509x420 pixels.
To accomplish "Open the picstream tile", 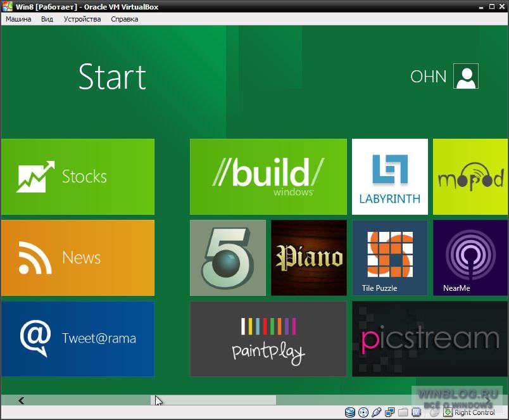I will (430, 339).
